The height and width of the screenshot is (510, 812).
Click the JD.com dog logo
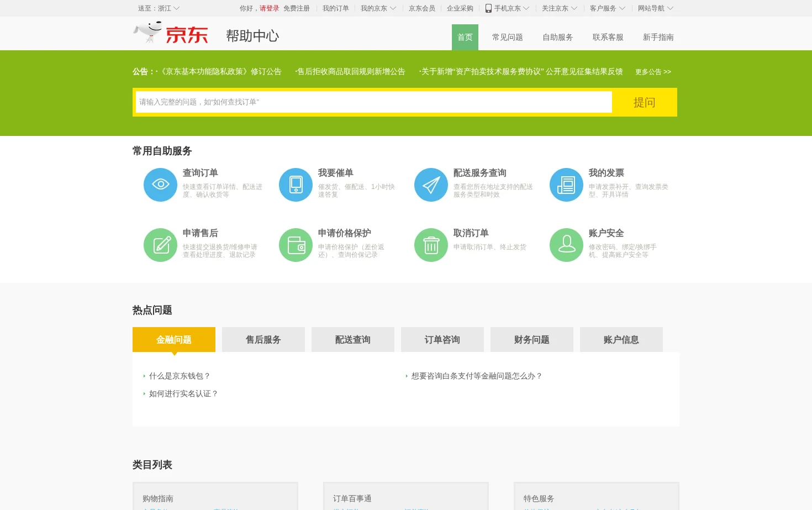(x=171, y=33)
